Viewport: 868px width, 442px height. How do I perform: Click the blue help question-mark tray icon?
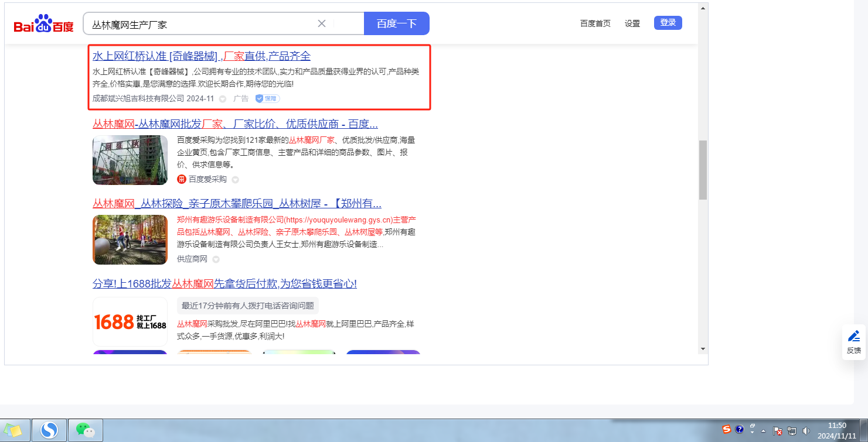pyautogui.click(x=740, y=429)
